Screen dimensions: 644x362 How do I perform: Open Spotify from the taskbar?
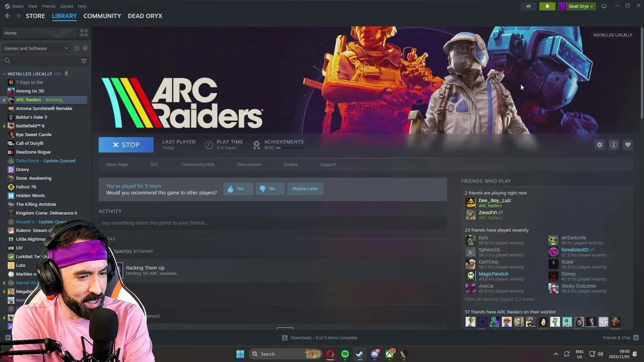point(345,354)
